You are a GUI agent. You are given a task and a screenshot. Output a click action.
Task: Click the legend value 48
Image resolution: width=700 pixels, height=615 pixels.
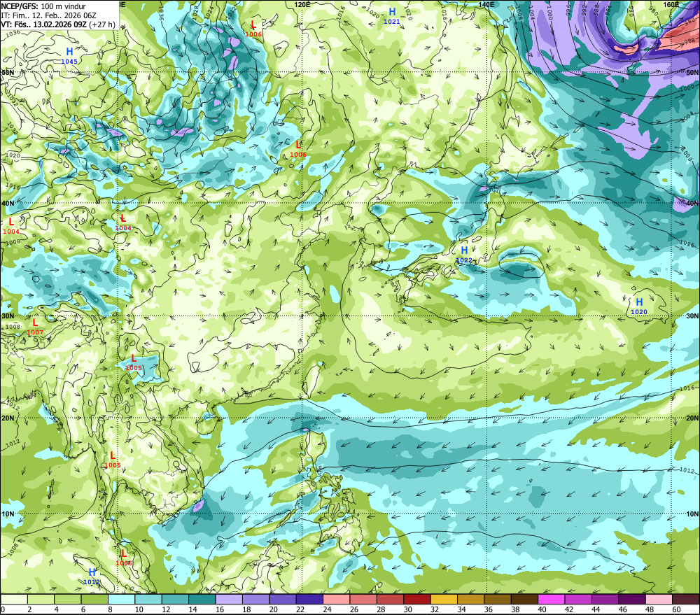(650, 609)
